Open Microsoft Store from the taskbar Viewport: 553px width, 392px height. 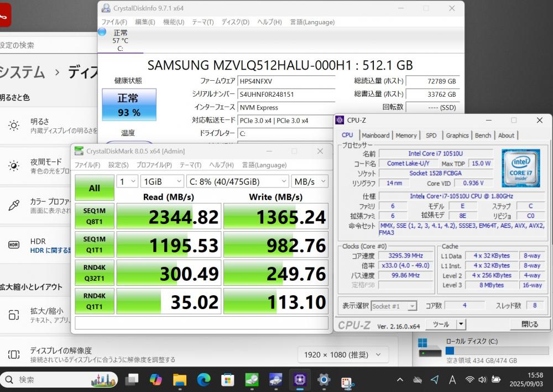(227, 380)
